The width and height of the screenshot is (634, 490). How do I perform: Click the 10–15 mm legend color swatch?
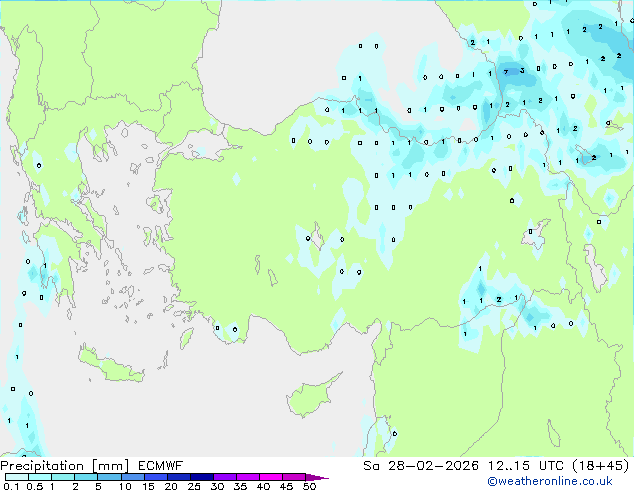pyautogui.click(x=132, y=477)
